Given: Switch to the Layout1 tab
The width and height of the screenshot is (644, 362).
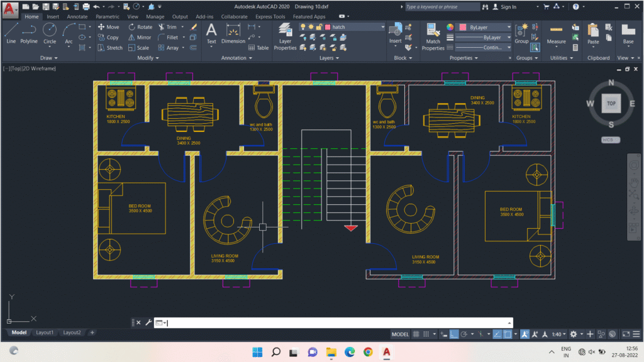Looking at the screenshot, I should pyautogui.click(x=45, y=332).
